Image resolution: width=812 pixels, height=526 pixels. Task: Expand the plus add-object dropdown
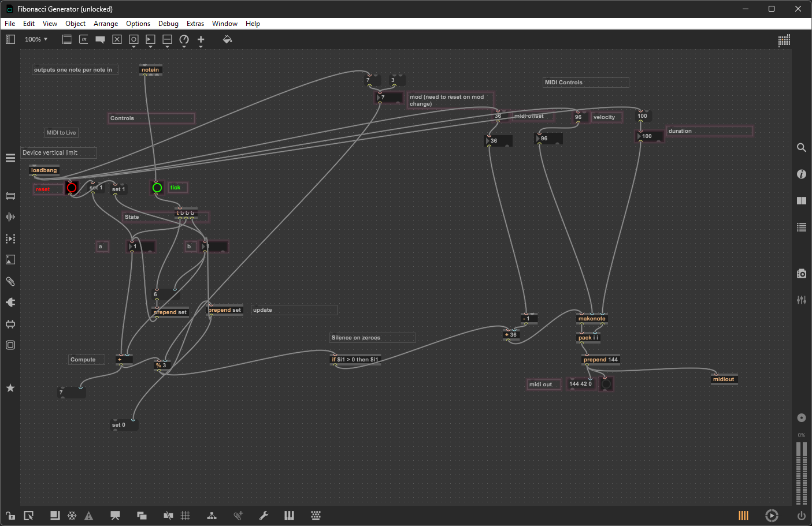pos(201,40)
